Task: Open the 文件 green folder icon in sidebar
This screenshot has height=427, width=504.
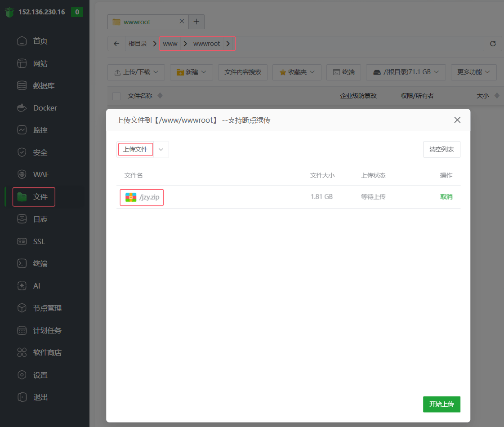Action: 22,196
